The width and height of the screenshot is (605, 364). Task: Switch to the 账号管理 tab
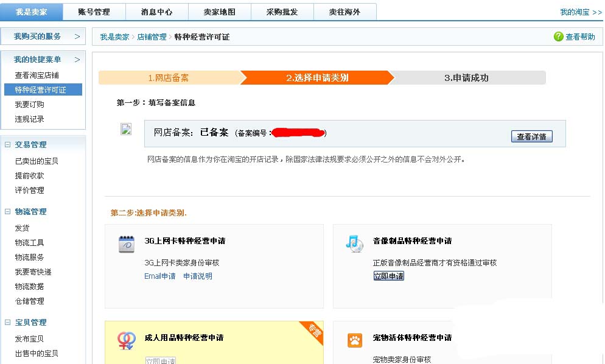coord(94,12)
